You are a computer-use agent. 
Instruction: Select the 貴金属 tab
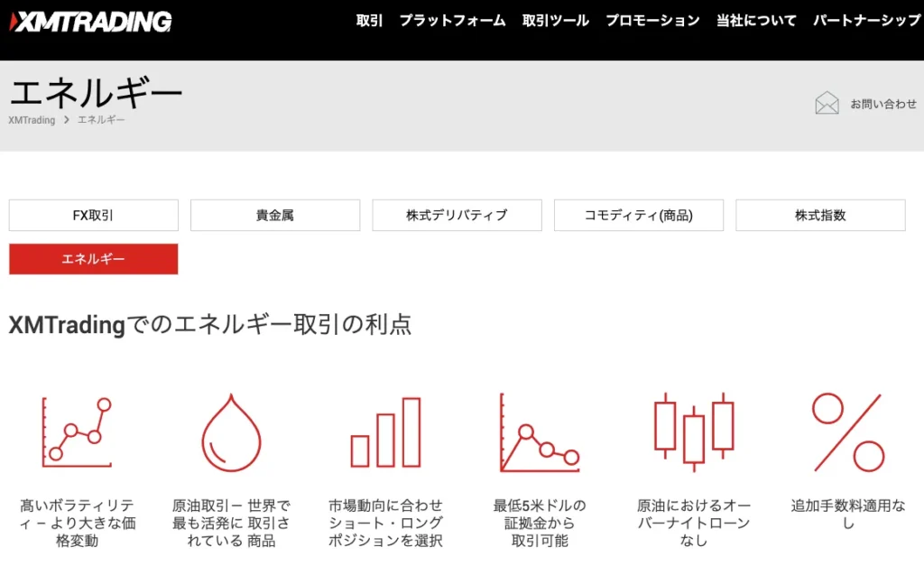pos(275,215)
